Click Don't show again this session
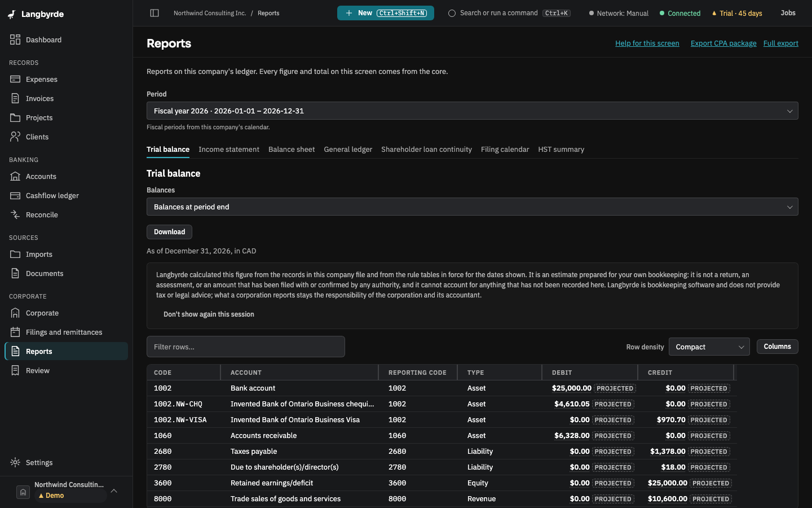Screen dimensions: 812x508 coord(209,314)
